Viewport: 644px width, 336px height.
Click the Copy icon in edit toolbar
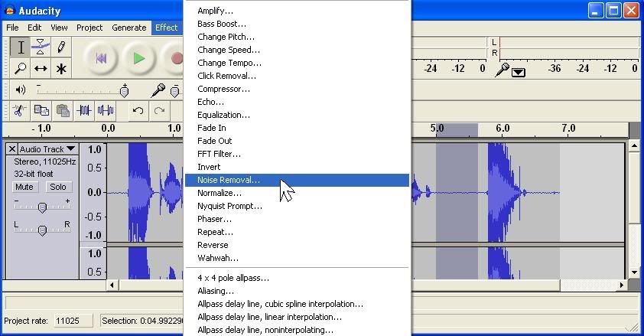[x=41, y=110]
